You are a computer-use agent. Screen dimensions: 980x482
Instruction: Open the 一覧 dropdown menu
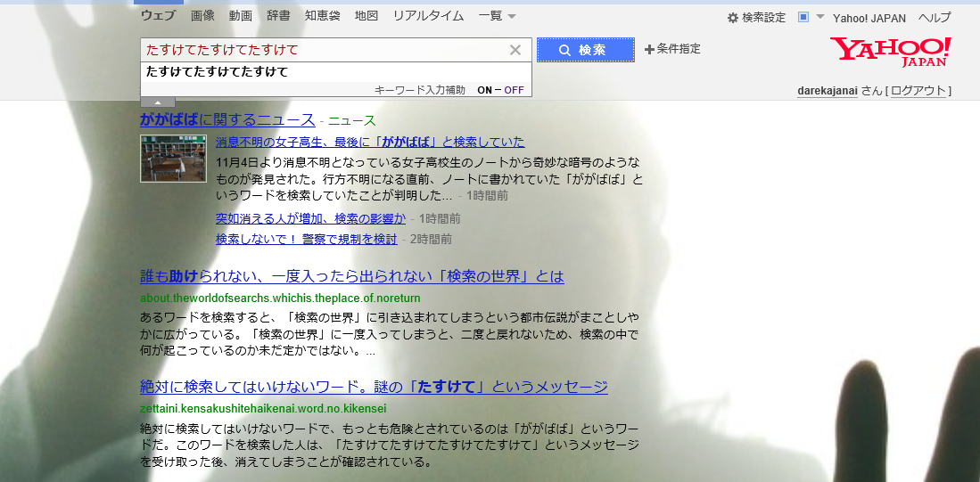click(x=497, y=16)
